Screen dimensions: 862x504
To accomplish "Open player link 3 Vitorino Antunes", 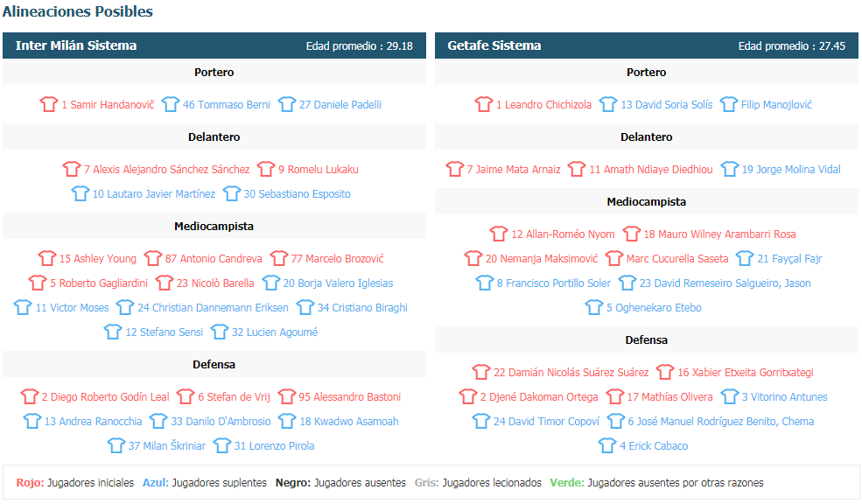I will coord(784,397).
